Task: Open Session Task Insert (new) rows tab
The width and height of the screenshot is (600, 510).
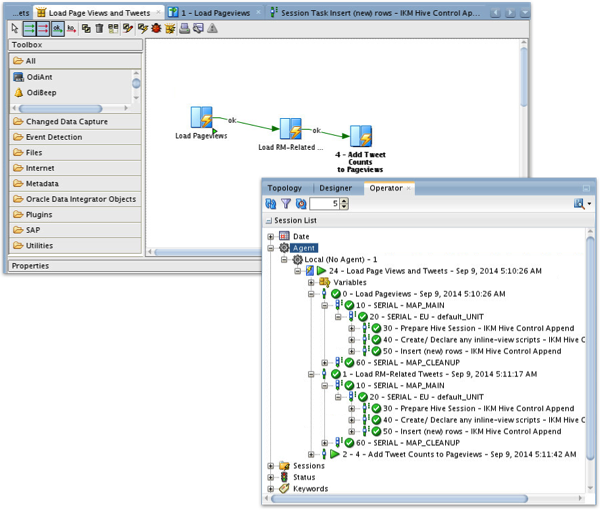Action: point(376,13)
